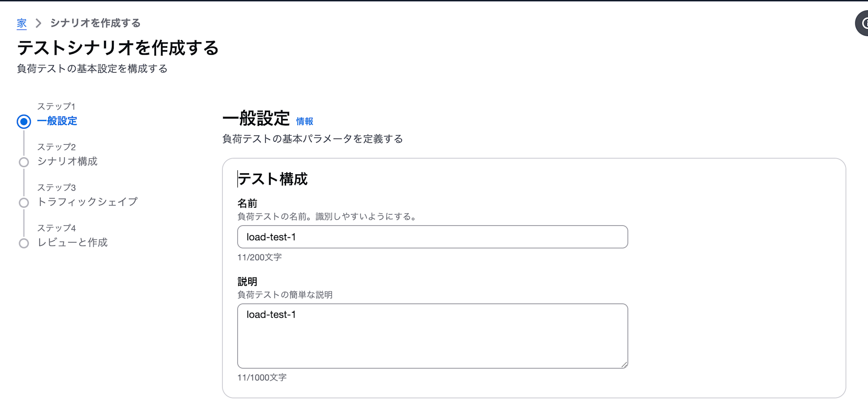
Task: Click the breadcrumb chevron separator
Action: pos(38,23)
